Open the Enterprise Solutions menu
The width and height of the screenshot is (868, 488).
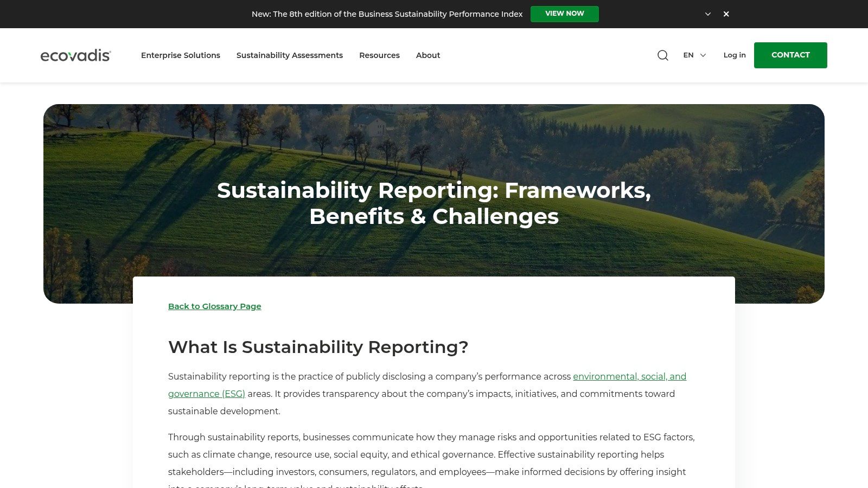click(181, 55)
